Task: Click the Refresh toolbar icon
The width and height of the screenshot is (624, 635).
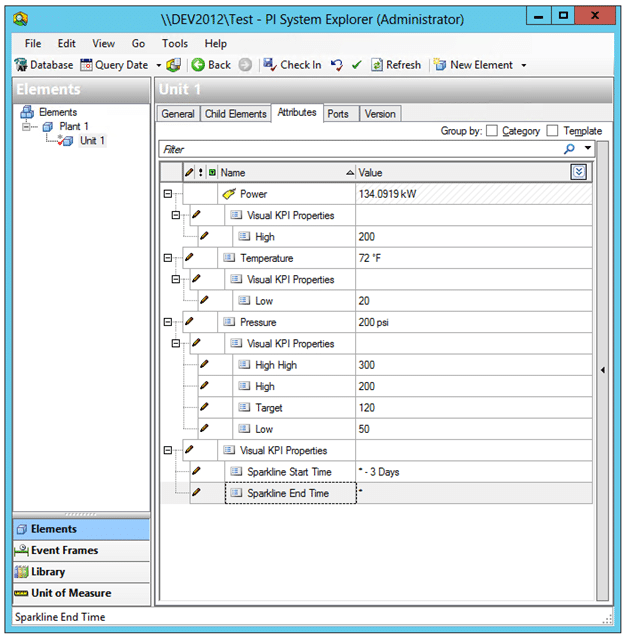Action: (x=377, y=65)
